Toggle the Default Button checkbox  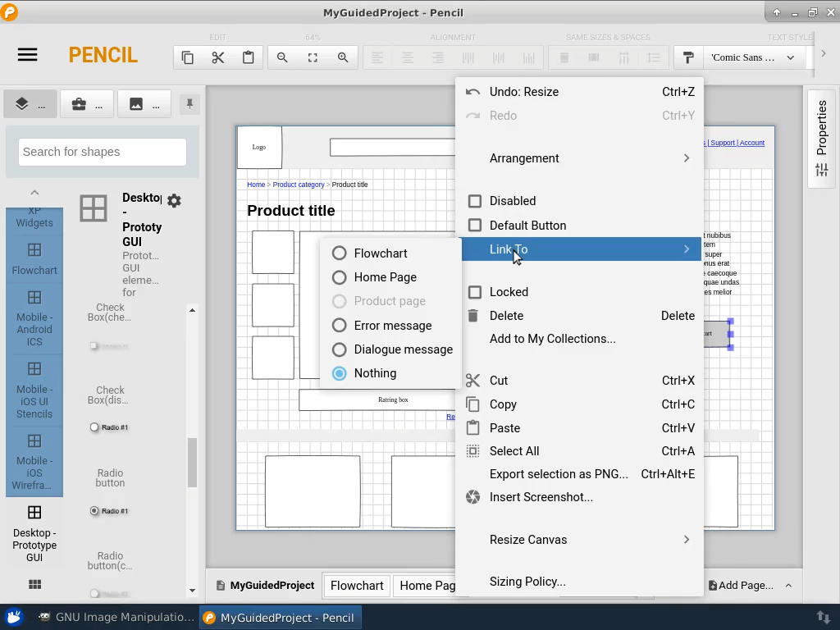point(475,225)
